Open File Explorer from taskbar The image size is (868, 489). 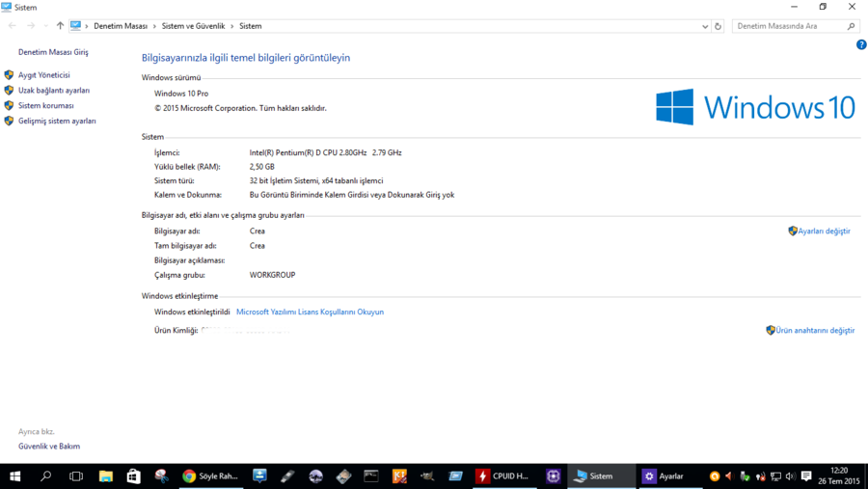click(106, 476)
